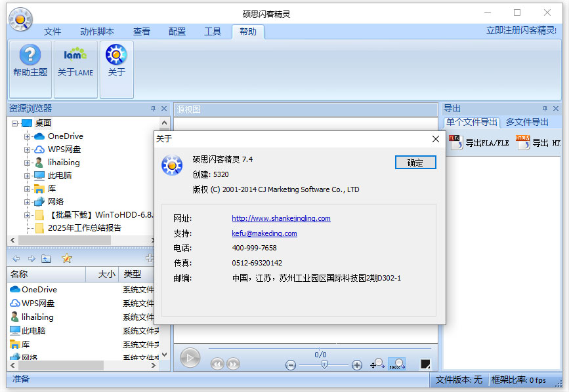Viewport: 569px width, 392px height.
Task: Expand the 此电脑 tree node
Action: click(x=27, y=176)
